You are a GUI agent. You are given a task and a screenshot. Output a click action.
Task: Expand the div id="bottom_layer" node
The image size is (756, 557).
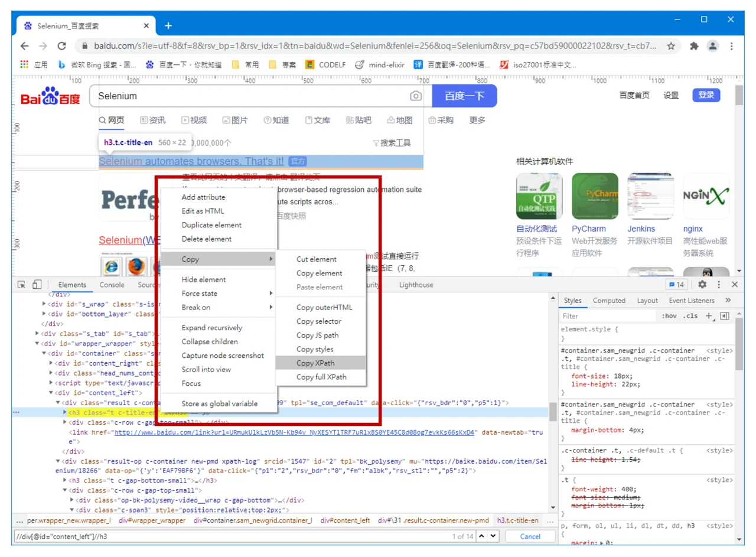(x=44, y=314)
